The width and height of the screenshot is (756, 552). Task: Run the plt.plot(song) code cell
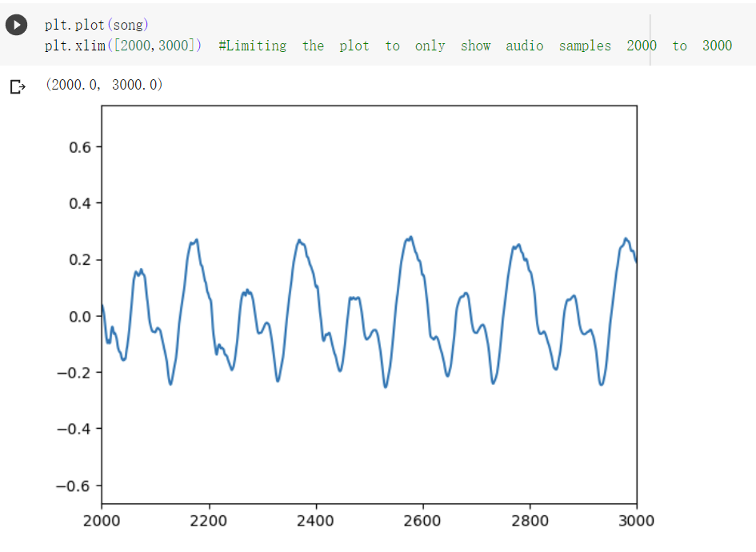(16, 25)
